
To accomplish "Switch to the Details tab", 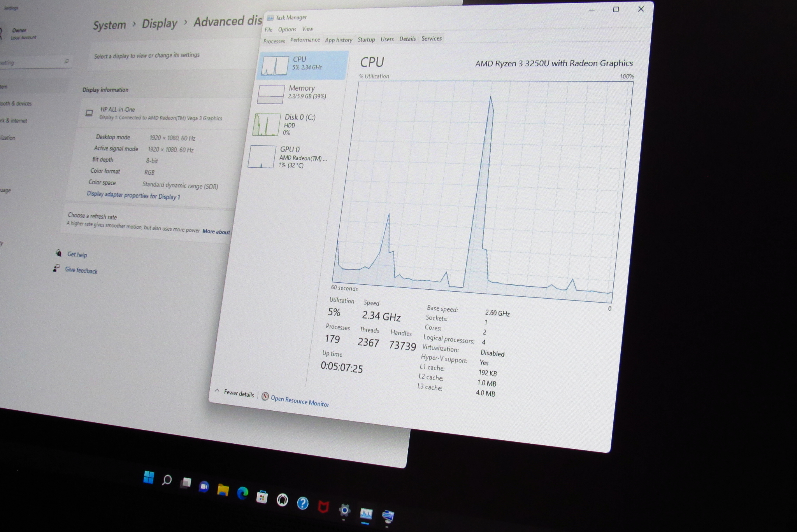I will (407, 39).
